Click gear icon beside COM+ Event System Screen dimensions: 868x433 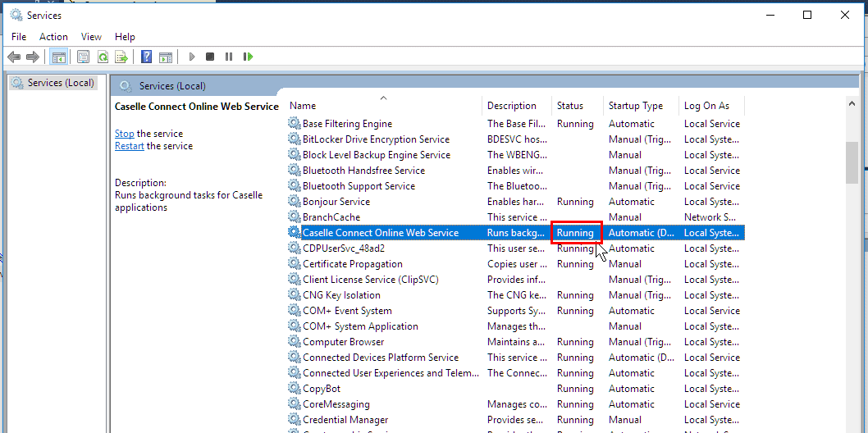(294, 311)
